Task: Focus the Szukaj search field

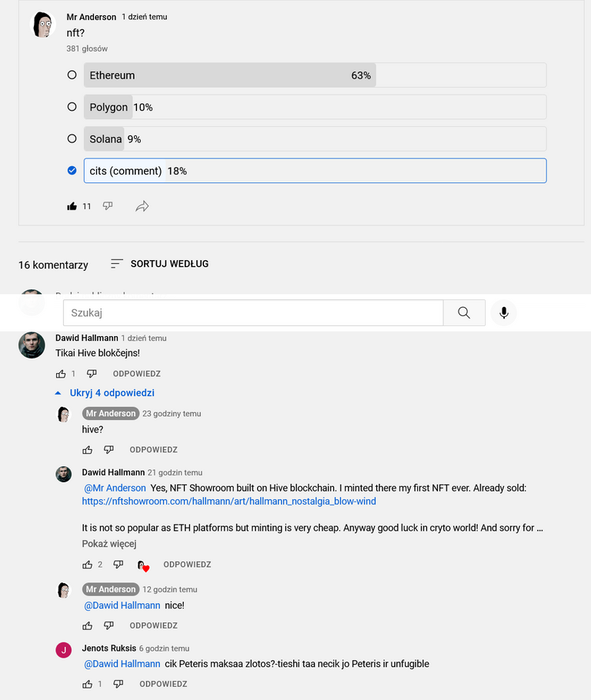Action: point(253,313)
